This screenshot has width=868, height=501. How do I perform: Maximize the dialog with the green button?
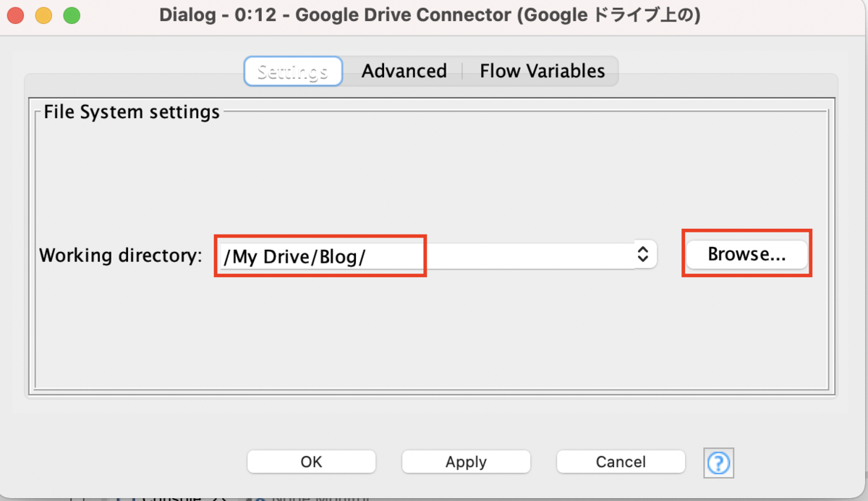pyautogui.click(x=71, y=14)
